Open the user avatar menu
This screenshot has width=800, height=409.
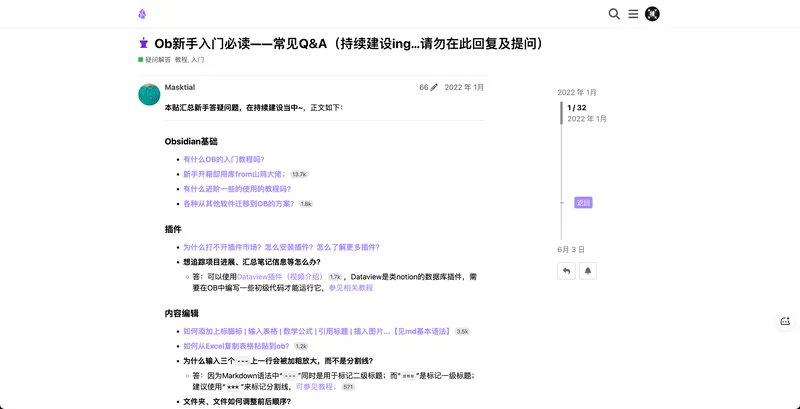[652, 14]
